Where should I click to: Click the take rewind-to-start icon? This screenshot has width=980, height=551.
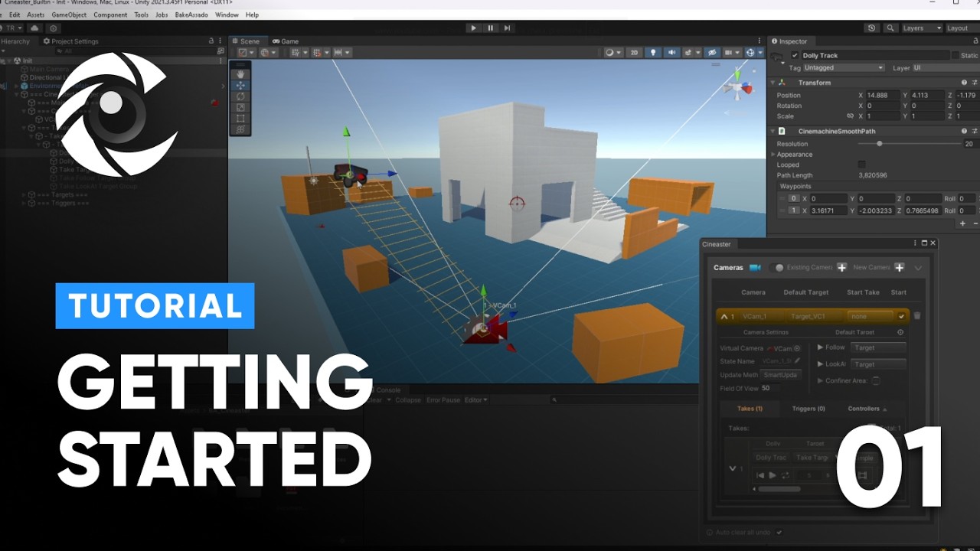point(760,476)
